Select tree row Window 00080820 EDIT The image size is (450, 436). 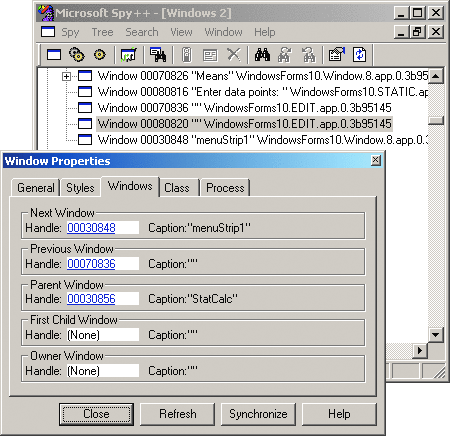(x=245, y=124)
